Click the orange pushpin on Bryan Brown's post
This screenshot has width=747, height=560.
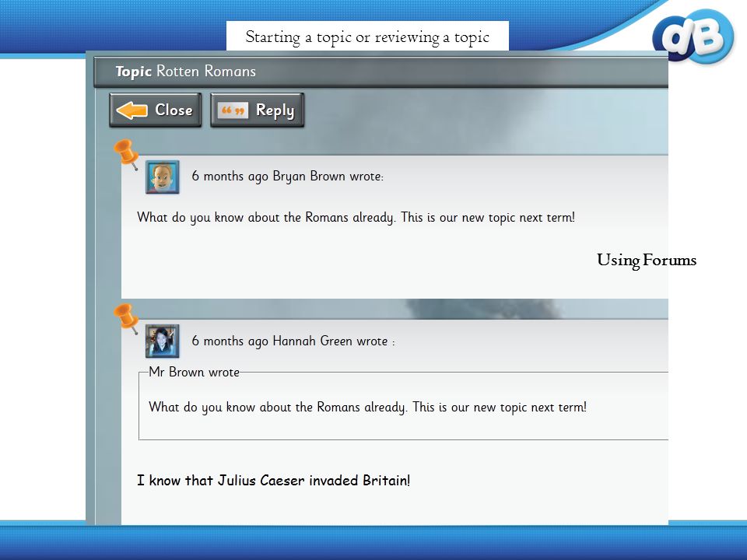(127, 154)
